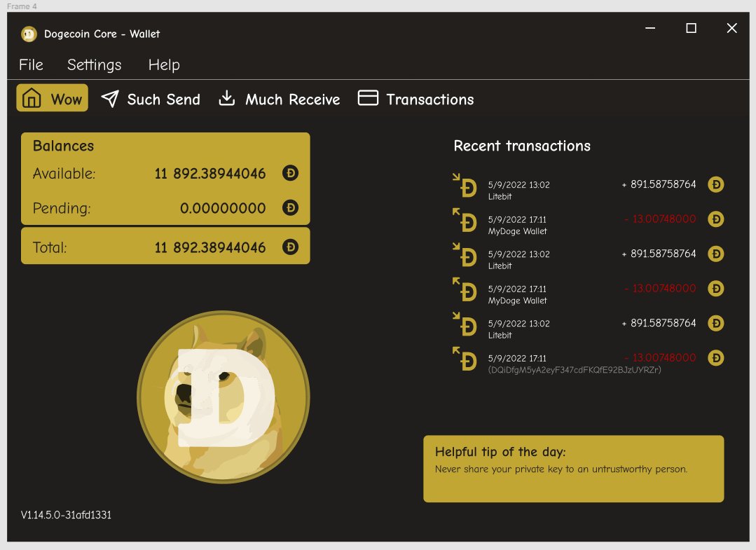Open the Help menu

pos(164,65)
